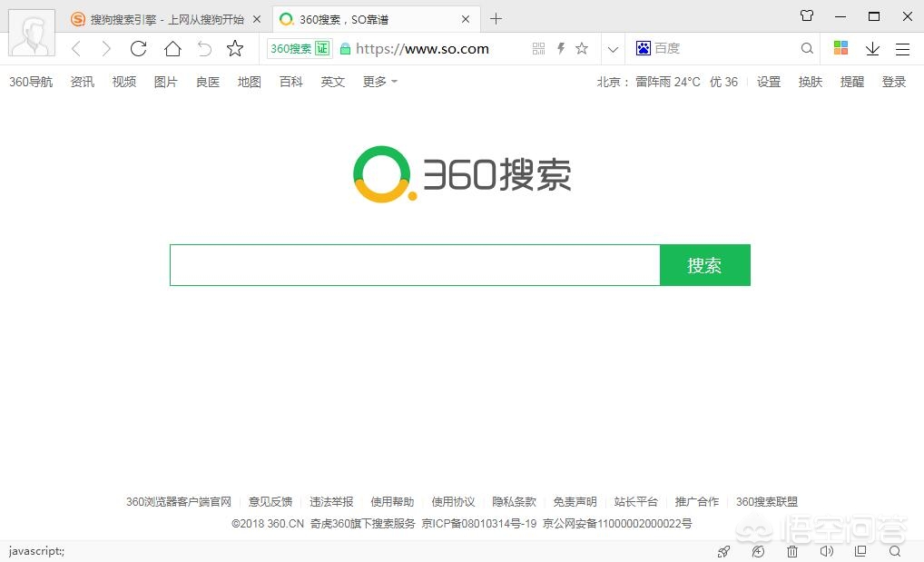Click the 换肤 skin changer option
The height and width of the screenshot is (562, 924).
pyautogui.click(x=810, y=82)
